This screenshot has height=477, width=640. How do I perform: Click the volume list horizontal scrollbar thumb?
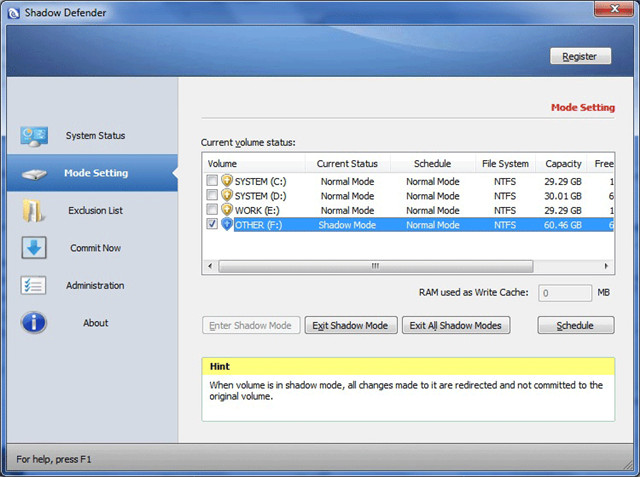[x=376, y=266]
